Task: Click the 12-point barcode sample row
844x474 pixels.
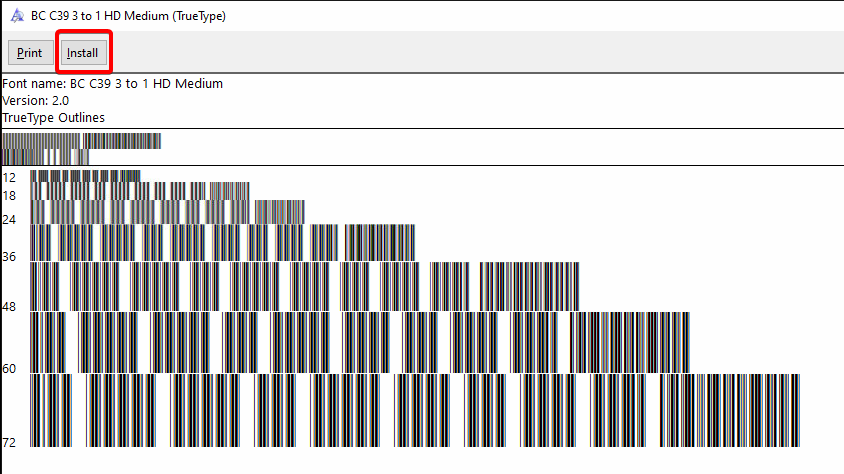Action: tap(85, 176)
